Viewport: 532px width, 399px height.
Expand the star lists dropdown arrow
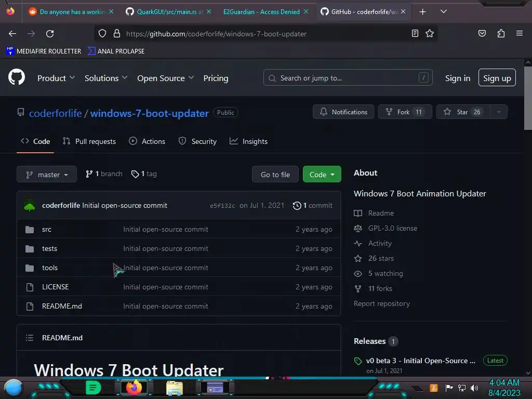click(498, 112)
